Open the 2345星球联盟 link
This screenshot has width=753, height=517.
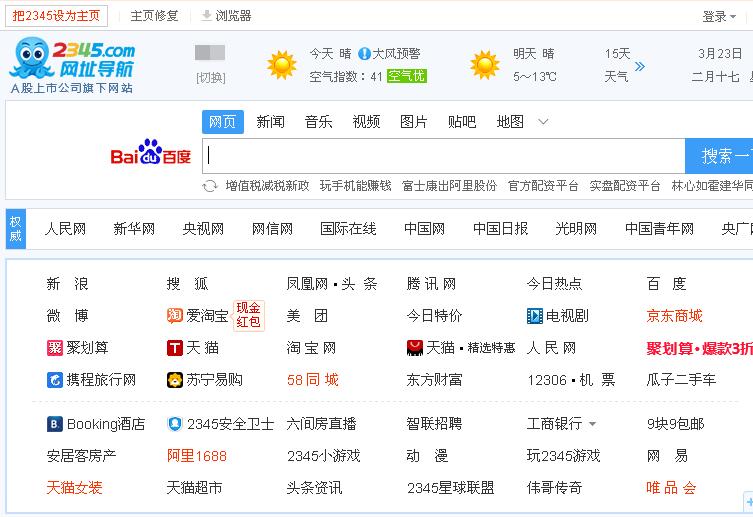[x=450, y=488]
